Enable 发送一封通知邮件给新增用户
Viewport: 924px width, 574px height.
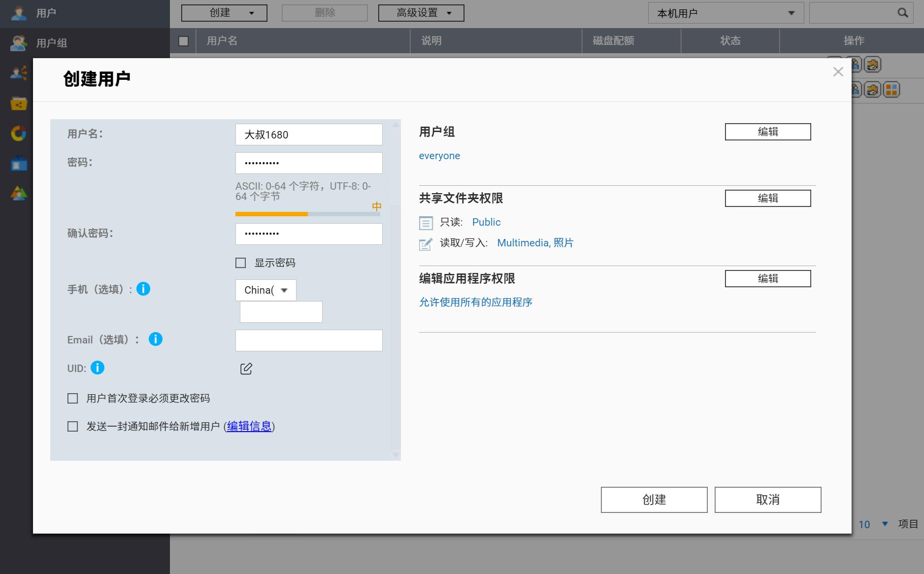pos(72,426)
